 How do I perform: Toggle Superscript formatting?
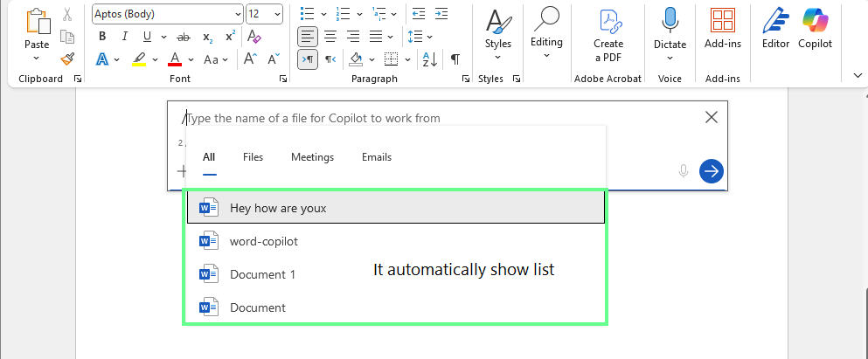(x=230, y=37)
